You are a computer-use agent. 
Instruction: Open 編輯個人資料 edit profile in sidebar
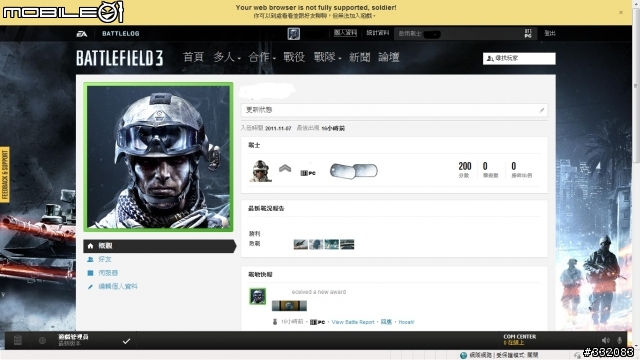coord(118,286)
